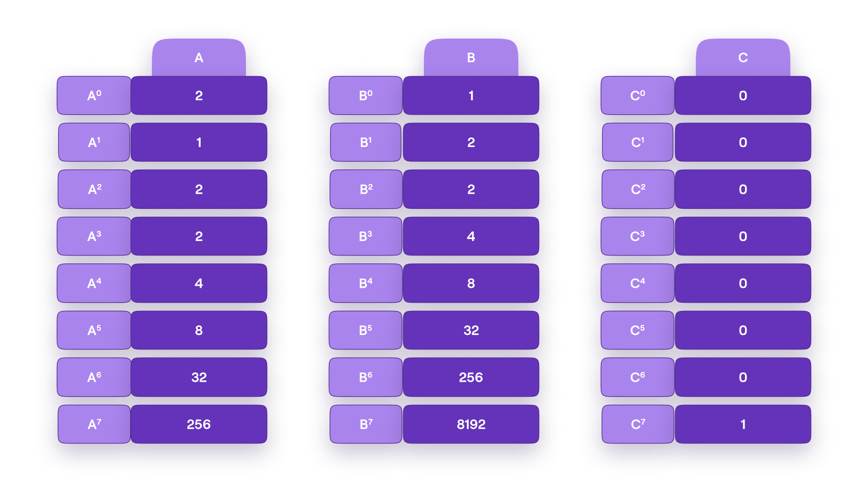The image size is (868, 482).
Task: Click value 8 in the B⁴ row
Action: pyautogui.click(x=471, y=283)
